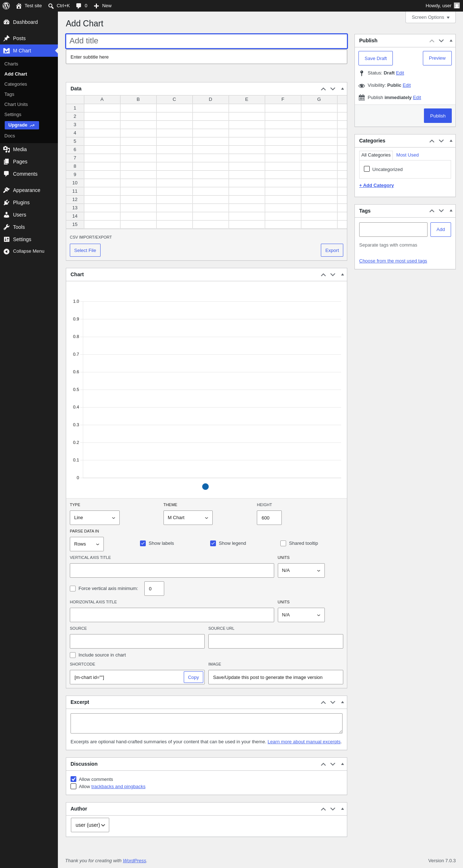Move Publish panel down

pos(441,41)
